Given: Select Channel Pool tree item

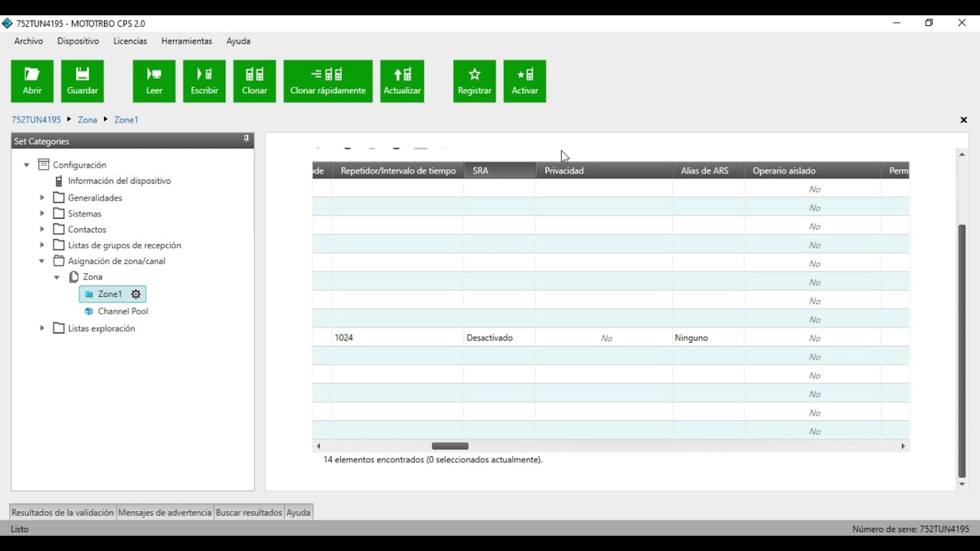Looking at the screenshot, I should click(122, 311).
